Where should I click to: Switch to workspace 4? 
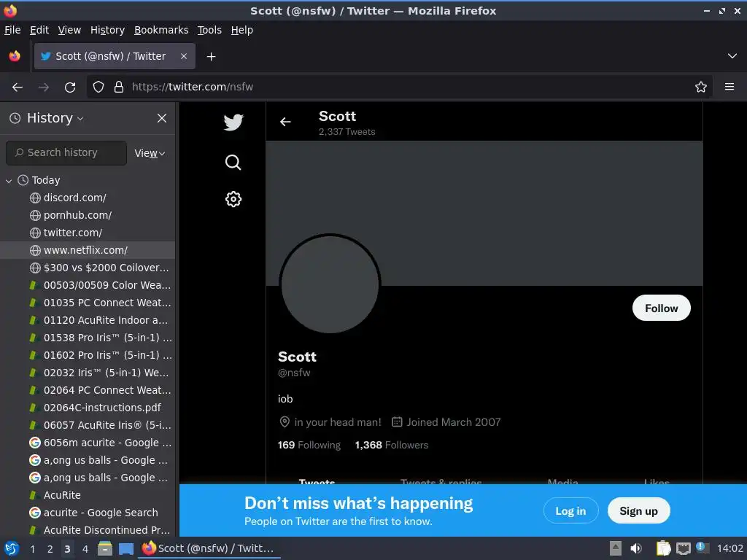click(x=85, y=549)
